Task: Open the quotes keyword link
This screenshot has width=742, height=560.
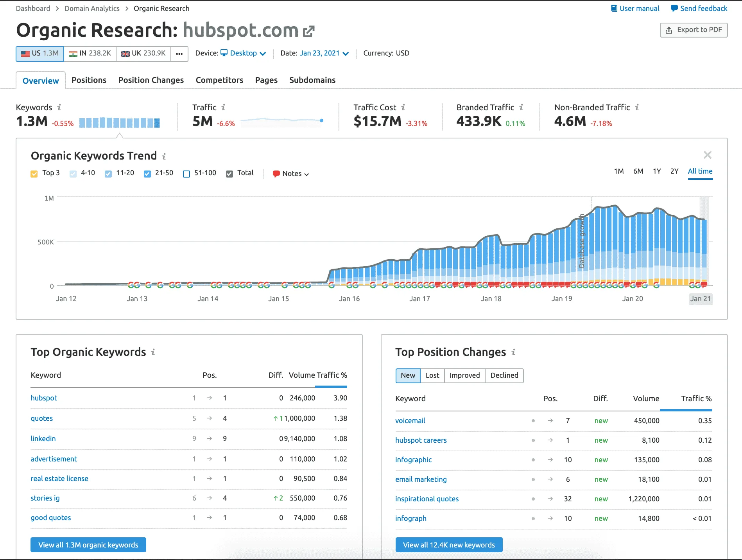Action: 42,418
